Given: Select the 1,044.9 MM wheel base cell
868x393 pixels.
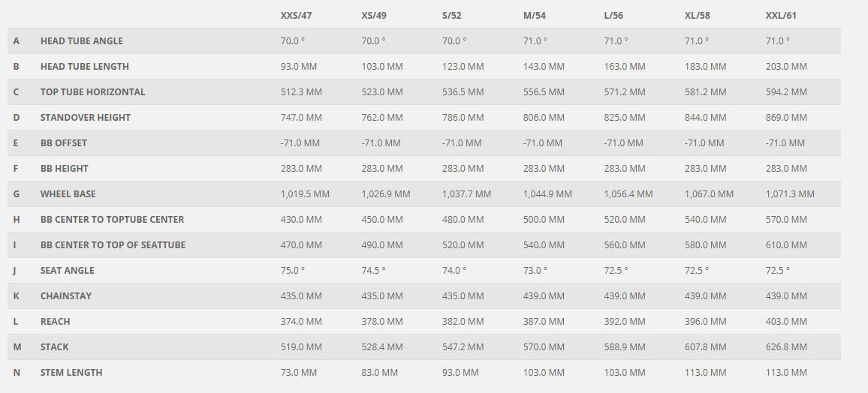Looking at the screenshot, I should click(x=547, y=194).
